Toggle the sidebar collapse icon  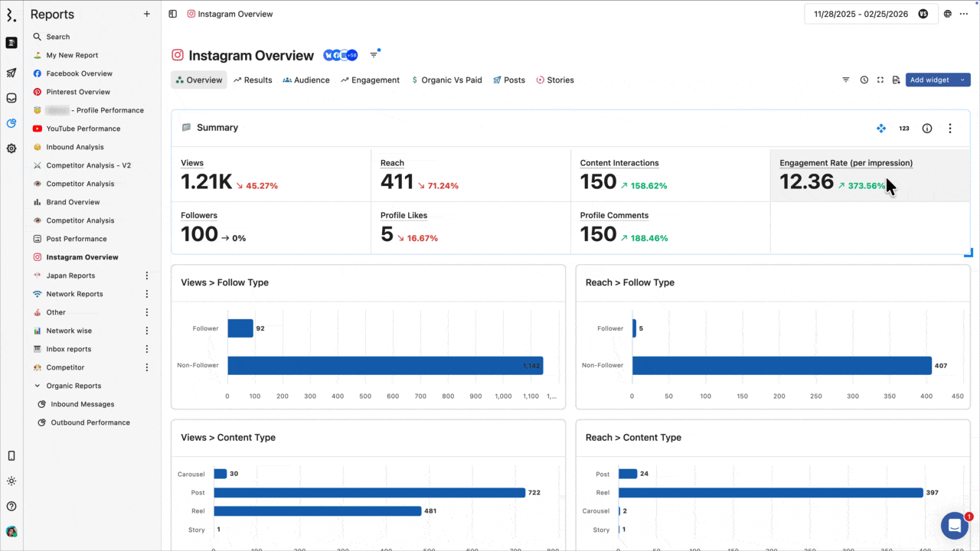coord(172,14)
